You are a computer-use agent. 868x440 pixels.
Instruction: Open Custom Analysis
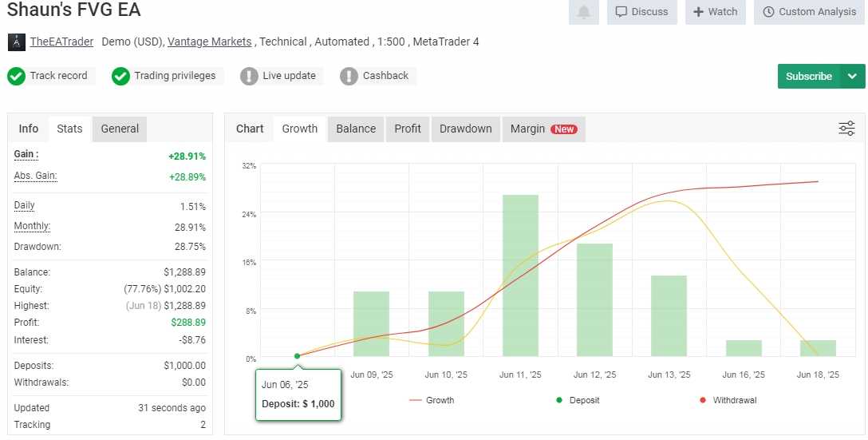[x=809, y=12]
